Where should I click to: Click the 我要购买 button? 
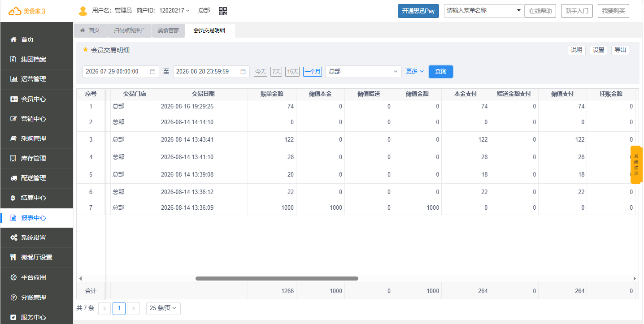[x=614, y=11]
